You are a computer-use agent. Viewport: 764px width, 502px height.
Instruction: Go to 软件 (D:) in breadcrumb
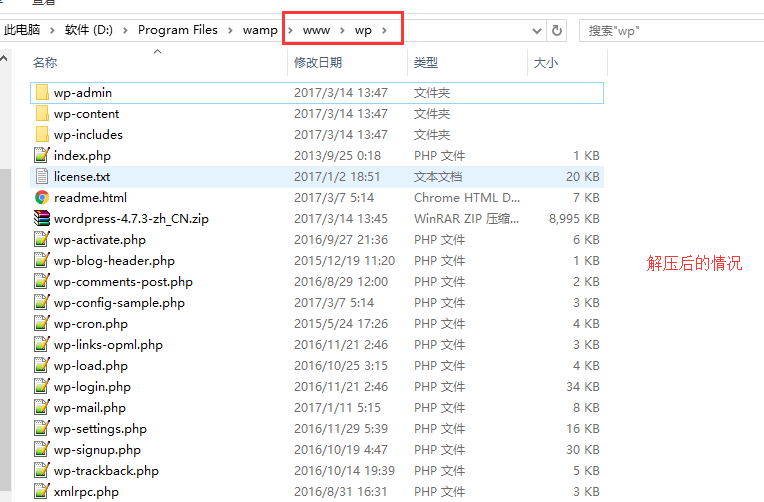(89, 30)
